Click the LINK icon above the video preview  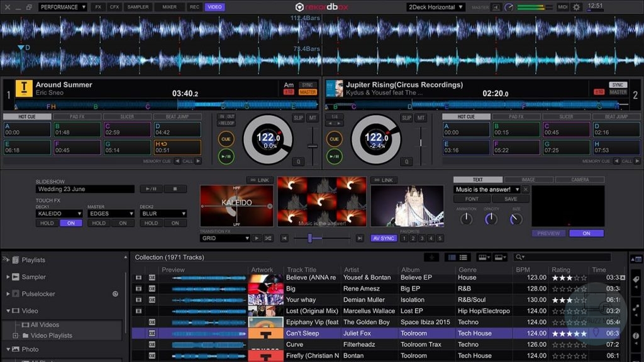click(x=260, y=179)
